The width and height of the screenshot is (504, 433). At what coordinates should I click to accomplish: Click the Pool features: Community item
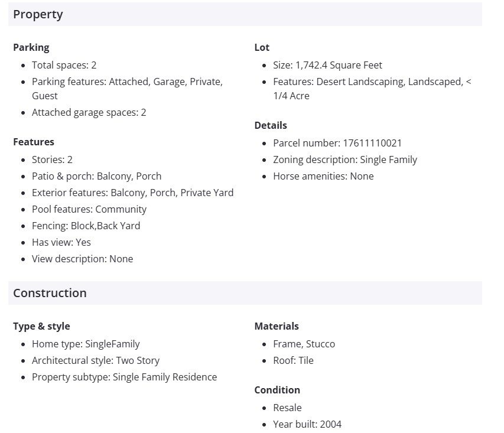point(89,209)
